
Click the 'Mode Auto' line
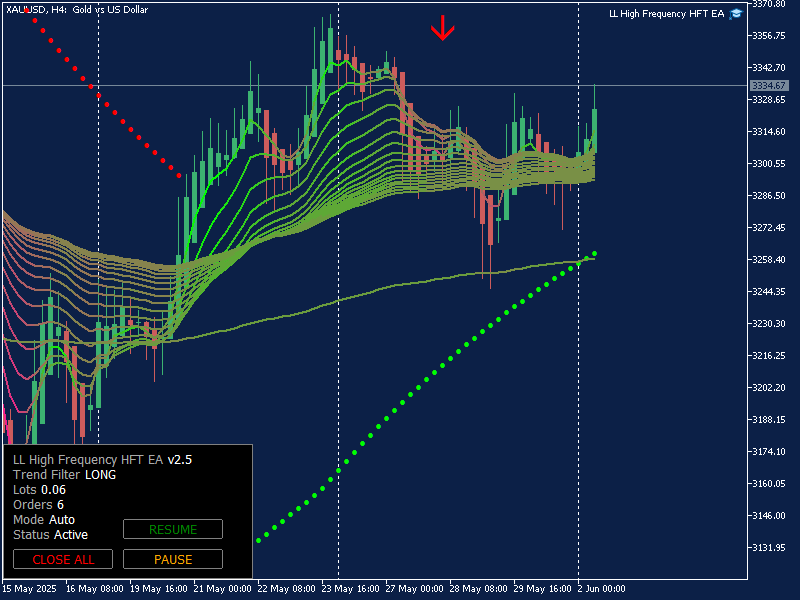point(44,519)
